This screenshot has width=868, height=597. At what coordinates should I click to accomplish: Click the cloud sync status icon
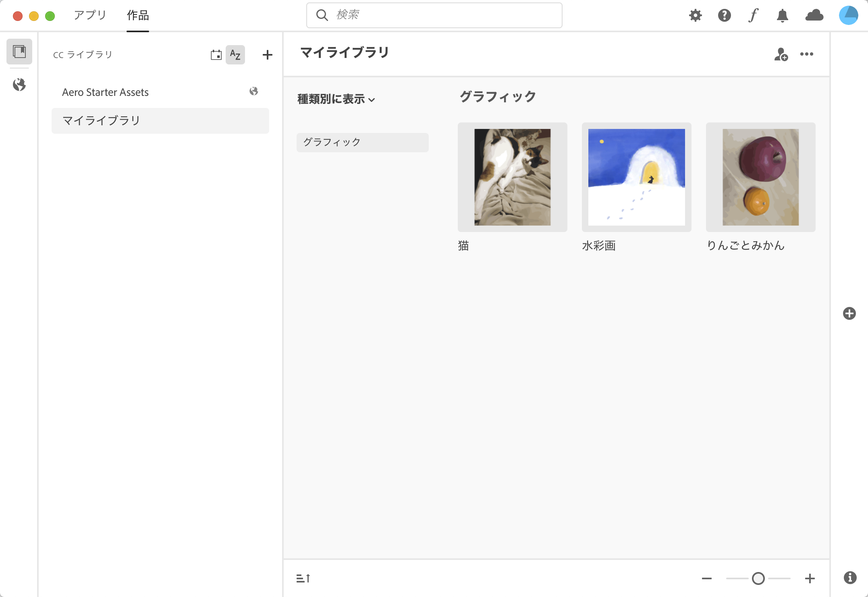[x=814, y=16]
